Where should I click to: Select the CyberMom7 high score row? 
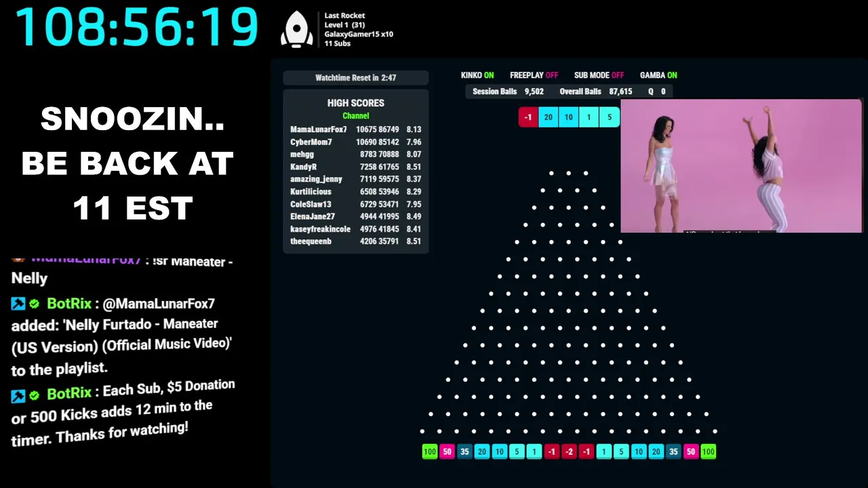[x=355, y=142]
